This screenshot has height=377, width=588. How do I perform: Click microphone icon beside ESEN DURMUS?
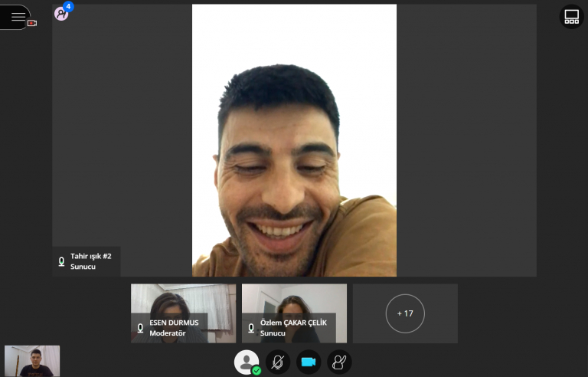(x=140, y=328)
